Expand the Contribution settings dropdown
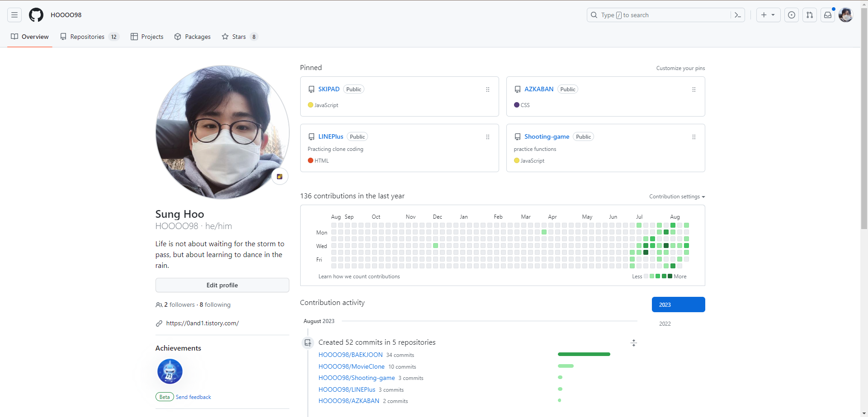The image size is (868, 417). click(x=677, y=197)
